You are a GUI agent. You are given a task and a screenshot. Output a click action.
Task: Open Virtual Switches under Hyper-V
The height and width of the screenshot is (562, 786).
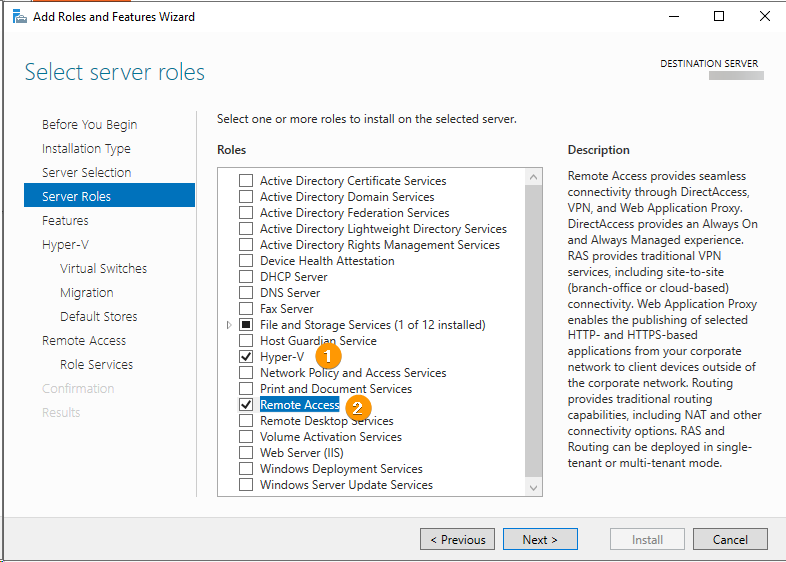103,269
